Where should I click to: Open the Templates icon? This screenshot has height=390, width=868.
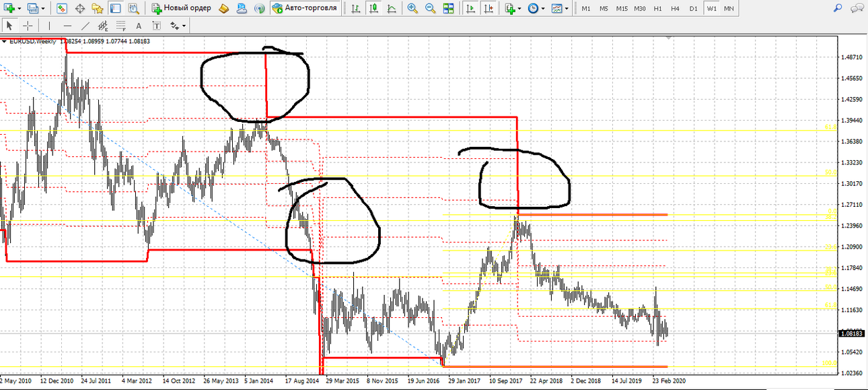[556, 8]
